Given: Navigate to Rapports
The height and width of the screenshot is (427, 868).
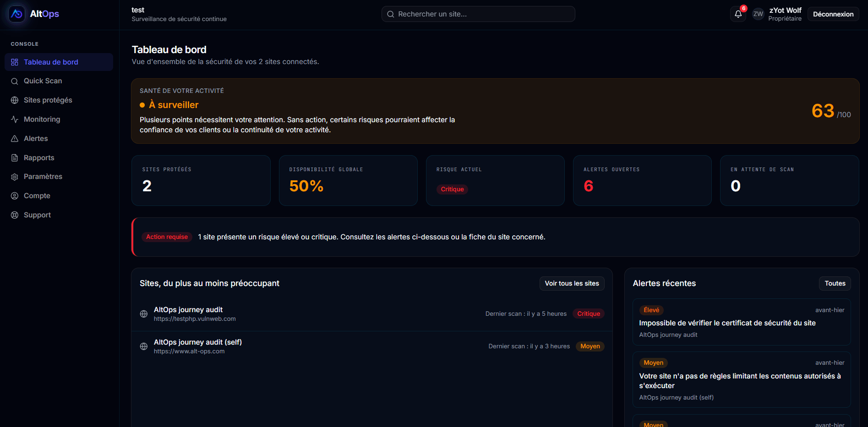Looking at the screenshot, I should coord(59,158).
